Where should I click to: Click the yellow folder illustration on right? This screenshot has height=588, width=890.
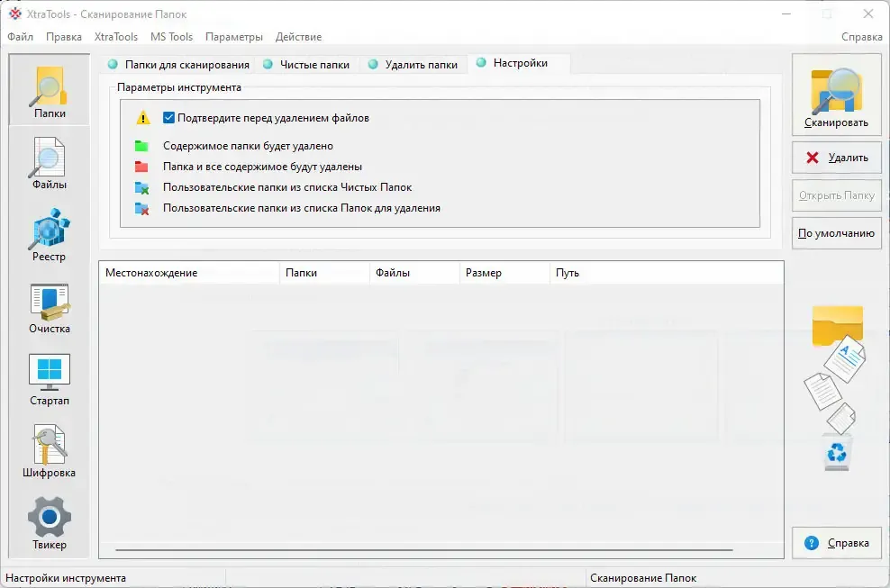837,325
